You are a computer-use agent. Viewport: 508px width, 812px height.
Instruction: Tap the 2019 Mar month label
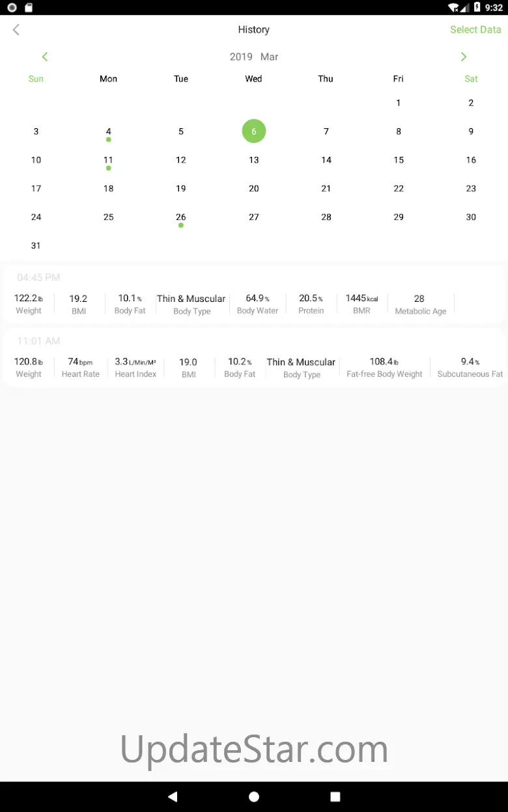pos(254,57)
